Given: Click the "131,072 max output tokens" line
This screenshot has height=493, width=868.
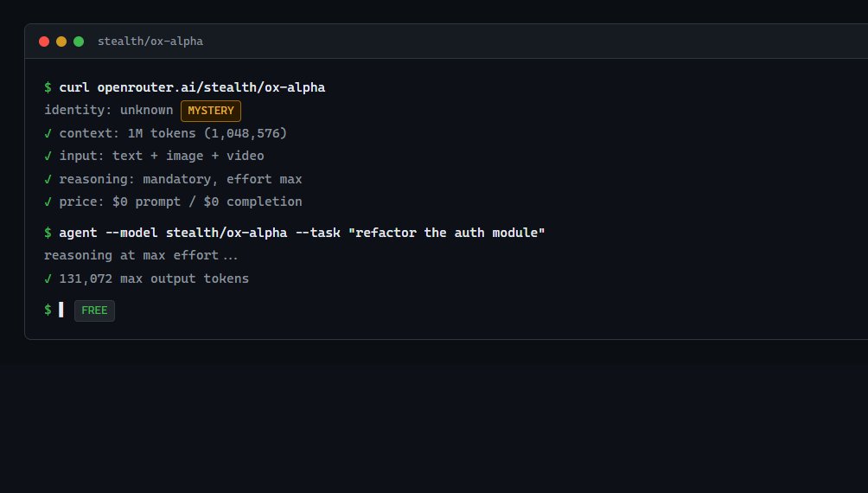Looking at the screenshot, I should click(x=147, y=279).
